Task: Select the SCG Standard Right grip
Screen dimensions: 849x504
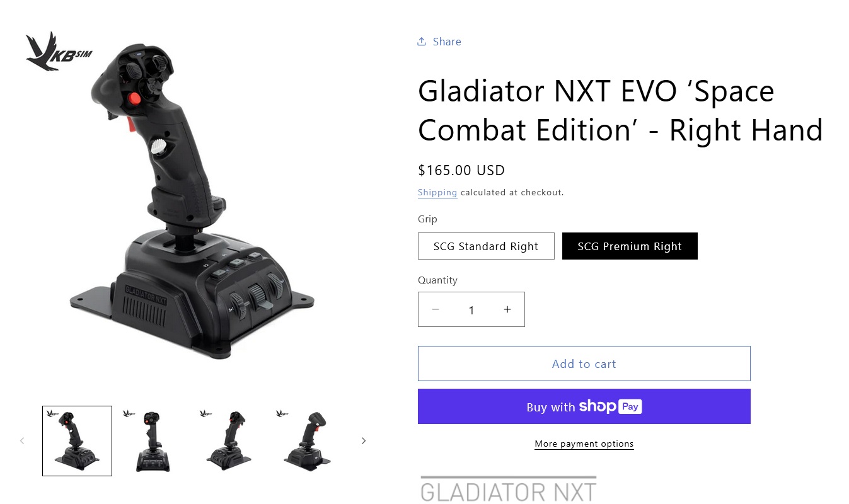Action: [486, 246]
